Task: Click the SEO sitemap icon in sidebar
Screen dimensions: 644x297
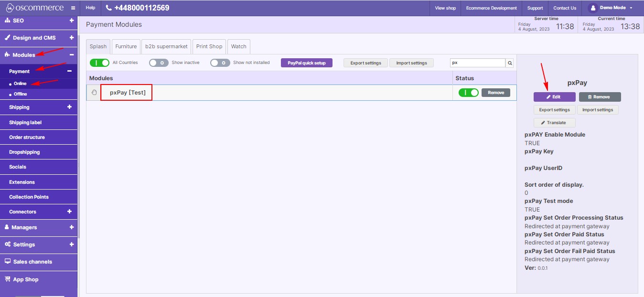Action: [7, 21]
